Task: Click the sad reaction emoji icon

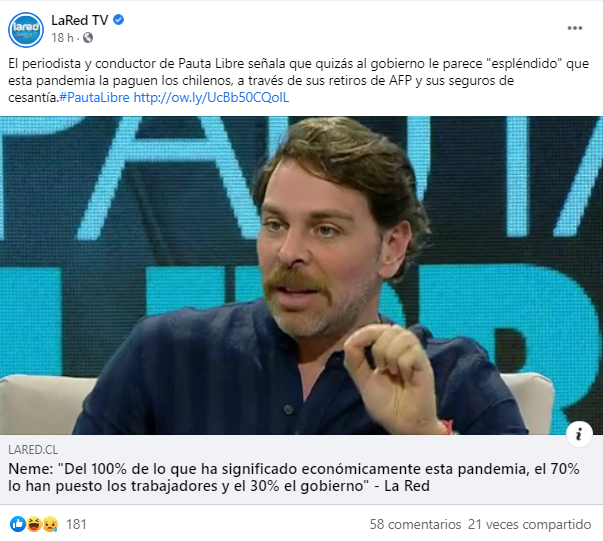Action: click(x=50, y=524)
